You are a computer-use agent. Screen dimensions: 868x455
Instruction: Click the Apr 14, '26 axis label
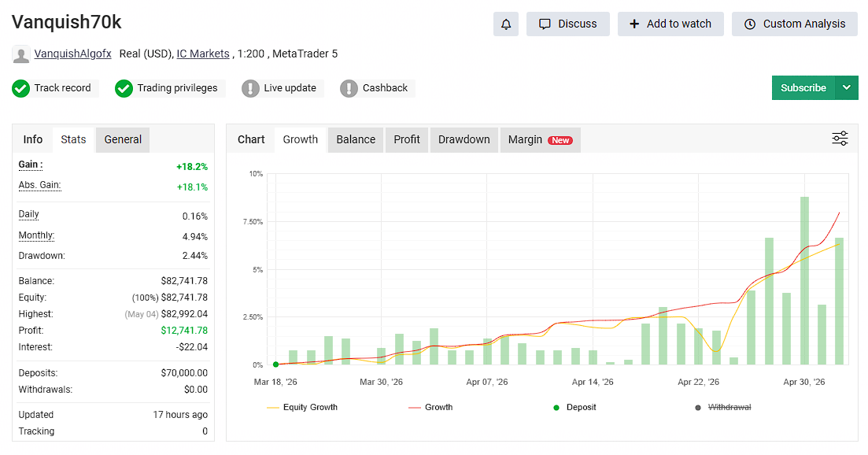point(593,382)
